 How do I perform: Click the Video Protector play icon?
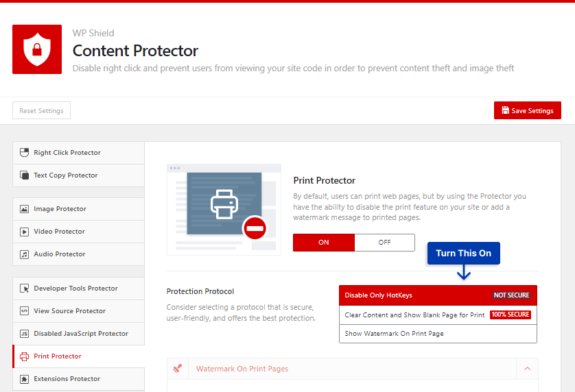tap(24, 232)
